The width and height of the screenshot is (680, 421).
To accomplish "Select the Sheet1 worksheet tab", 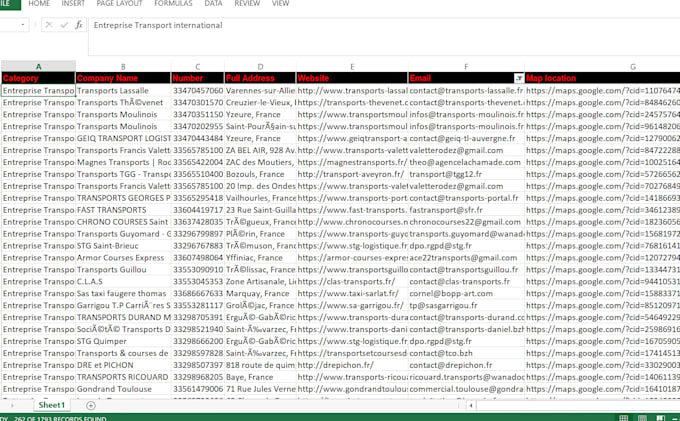I will [x=51, y=405].
